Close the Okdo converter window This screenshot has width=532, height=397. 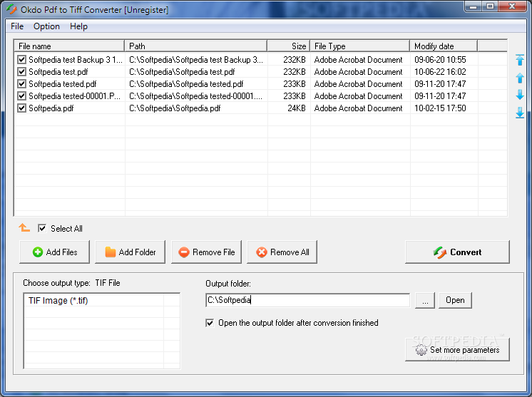(x=512, y=6)
